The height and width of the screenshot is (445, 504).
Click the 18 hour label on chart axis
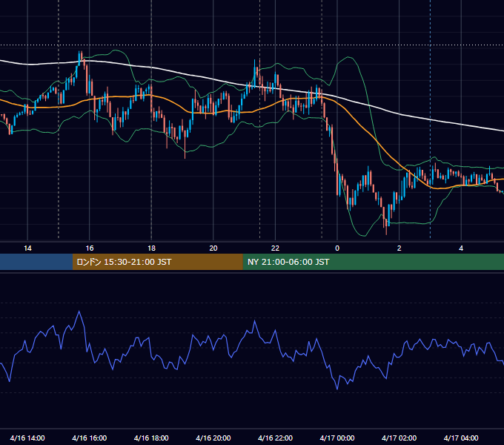(x=151, y=248)
